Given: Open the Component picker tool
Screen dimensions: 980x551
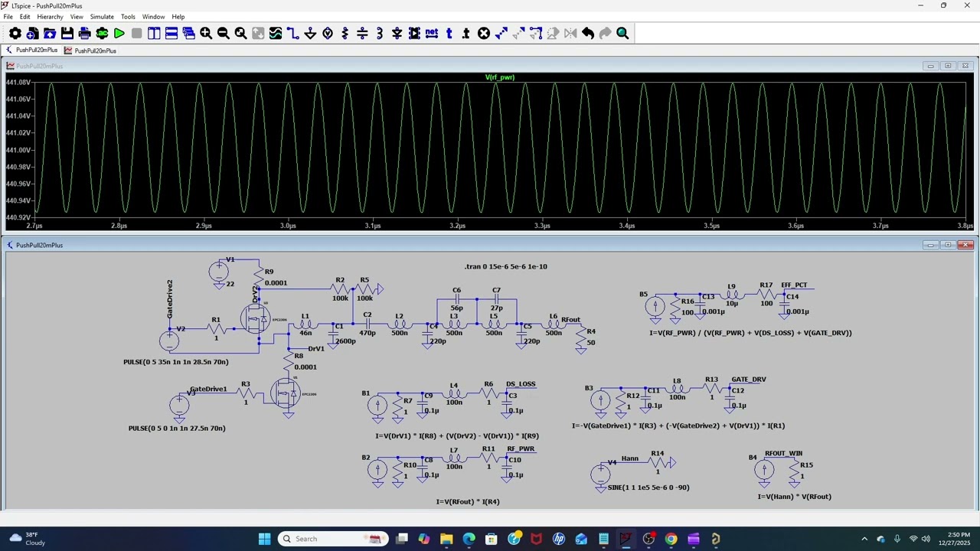Looking at the screenshot, I should [x=414, y=33].
